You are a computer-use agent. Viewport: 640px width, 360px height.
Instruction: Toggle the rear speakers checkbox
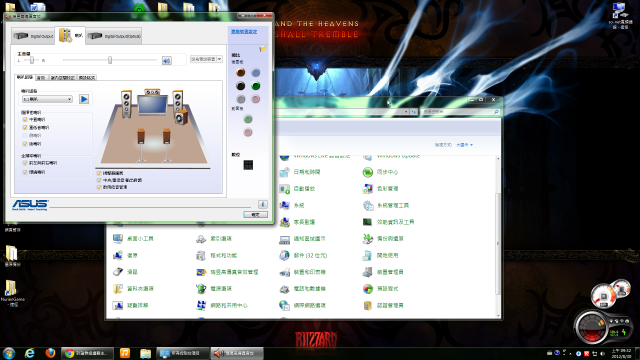coord(25,144)
